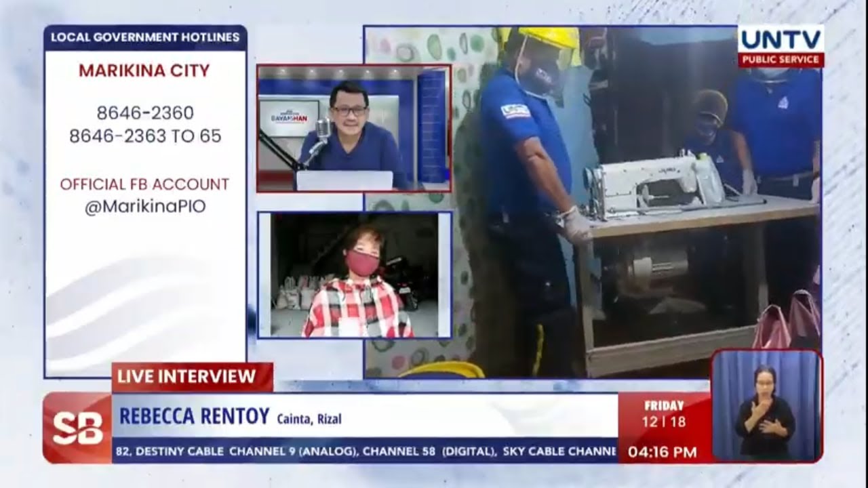Click the LIVE INTERVIEW banner

point(193,377)
